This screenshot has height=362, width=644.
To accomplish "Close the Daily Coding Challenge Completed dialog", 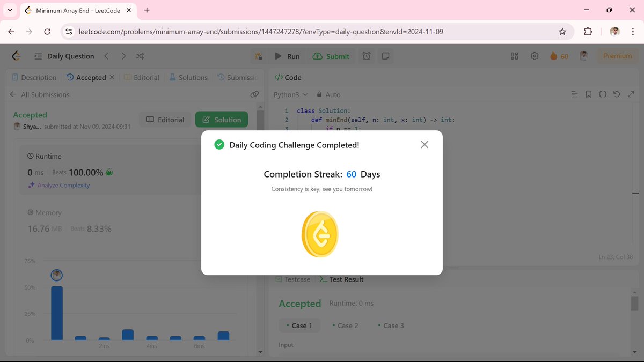I will pyautogui.click(x=425, y=145).
